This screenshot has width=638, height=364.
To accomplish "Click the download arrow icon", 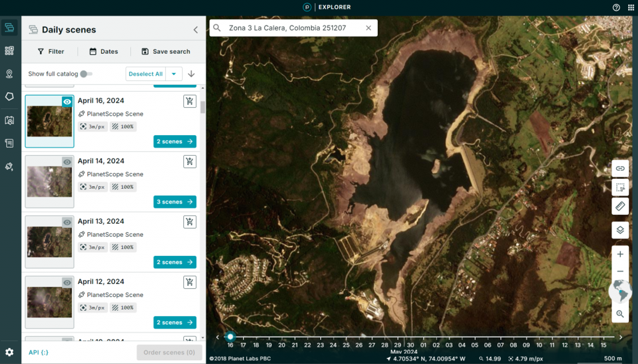I will coord(191,73).
